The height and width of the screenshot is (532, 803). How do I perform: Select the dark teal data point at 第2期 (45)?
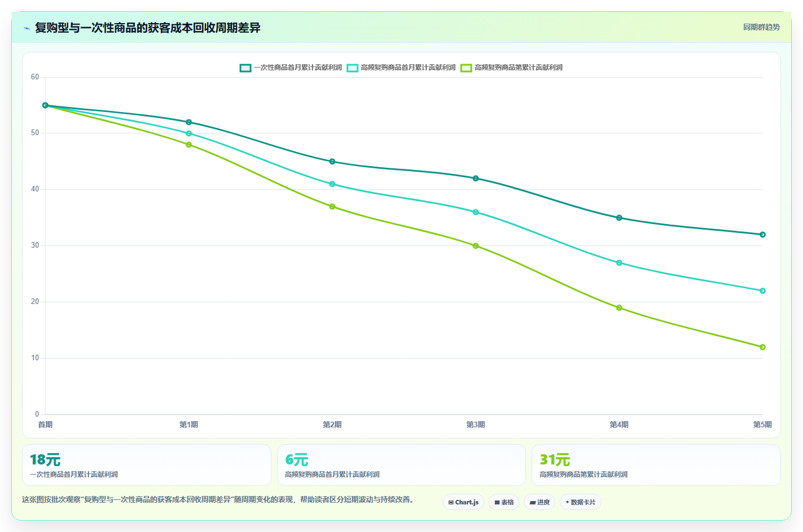[x=332, y=162]
